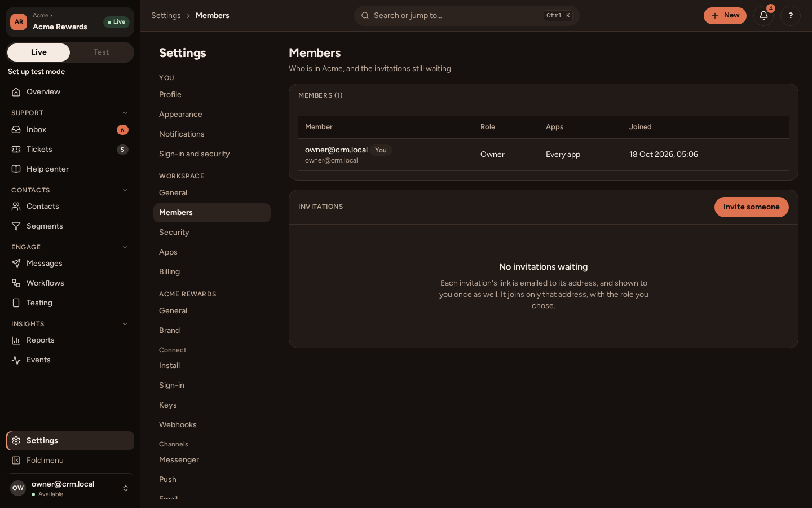Screen dimensions: 812x508
Task: Open Help center book icon
Action: pos(16,169)
